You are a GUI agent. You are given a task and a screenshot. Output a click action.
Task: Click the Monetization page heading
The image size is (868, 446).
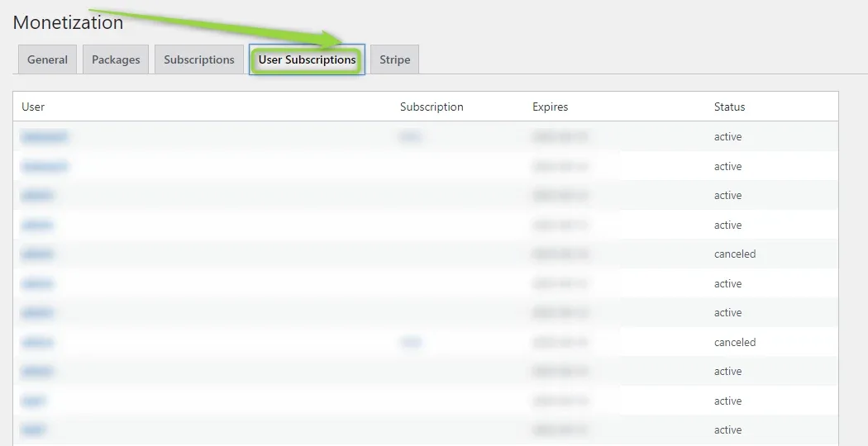coord(68,22)
